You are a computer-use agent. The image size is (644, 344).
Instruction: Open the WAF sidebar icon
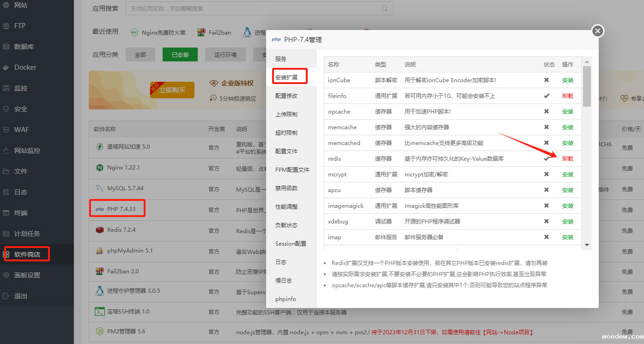click(x=6, y=130)
